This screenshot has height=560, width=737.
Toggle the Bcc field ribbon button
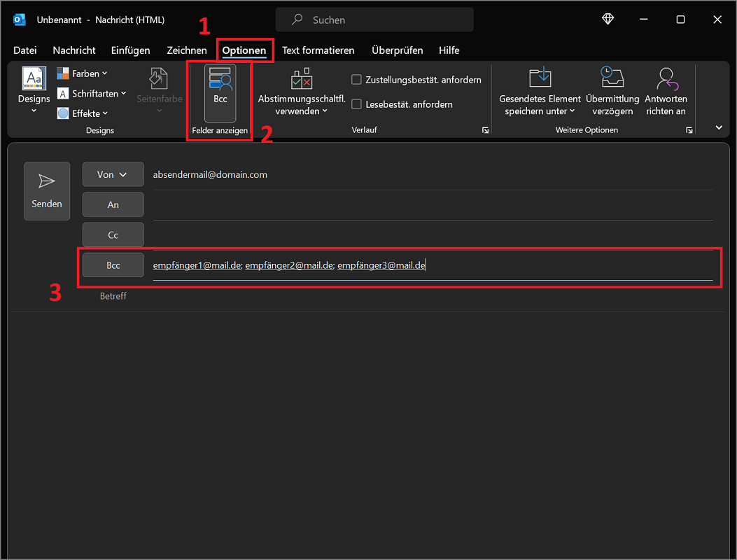tap(220, 93)
